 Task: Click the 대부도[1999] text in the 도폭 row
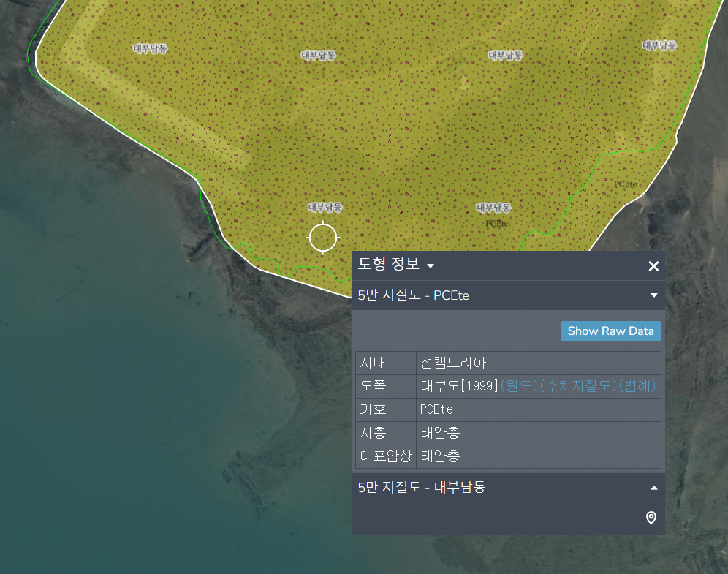[460, 386]
